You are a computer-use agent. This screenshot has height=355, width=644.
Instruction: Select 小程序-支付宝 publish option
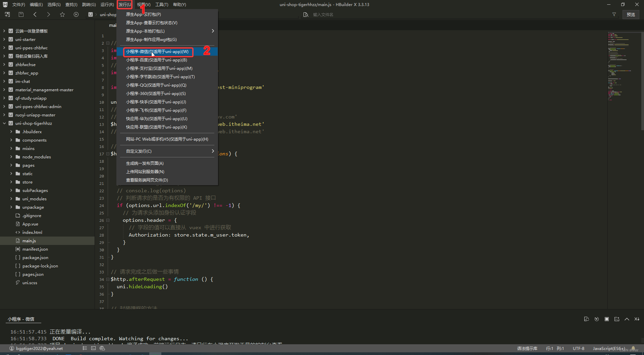tap(167, 68)
